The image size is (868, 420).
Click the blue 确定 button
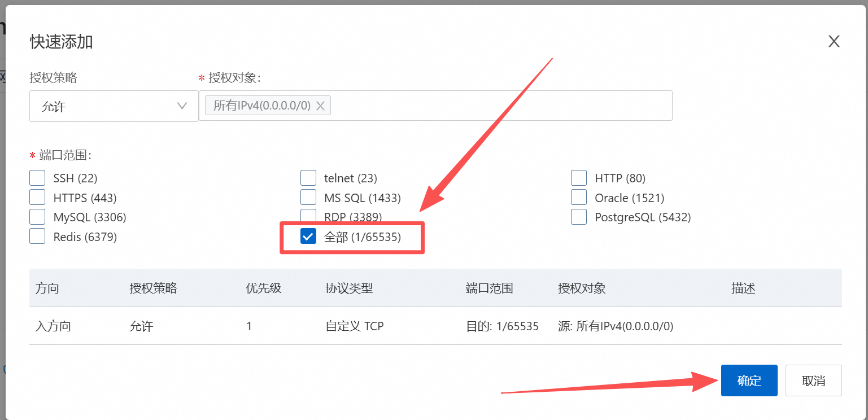749,380
